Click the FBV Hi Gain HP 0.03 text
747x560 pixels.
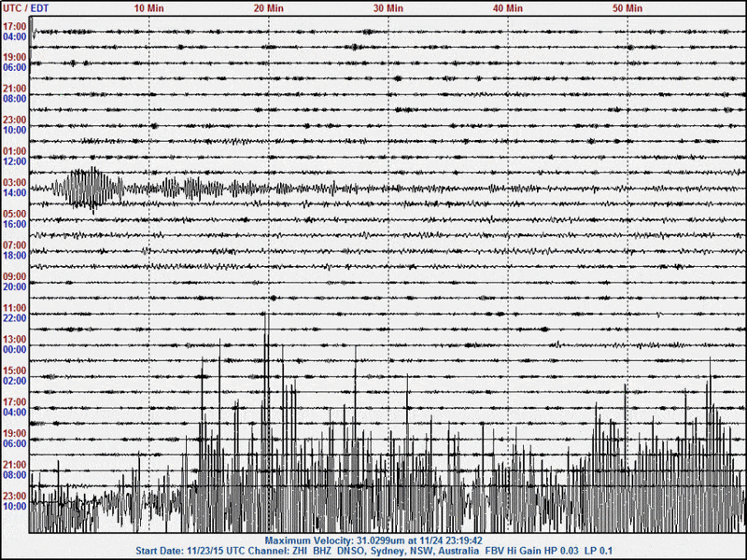pos(537,550)
